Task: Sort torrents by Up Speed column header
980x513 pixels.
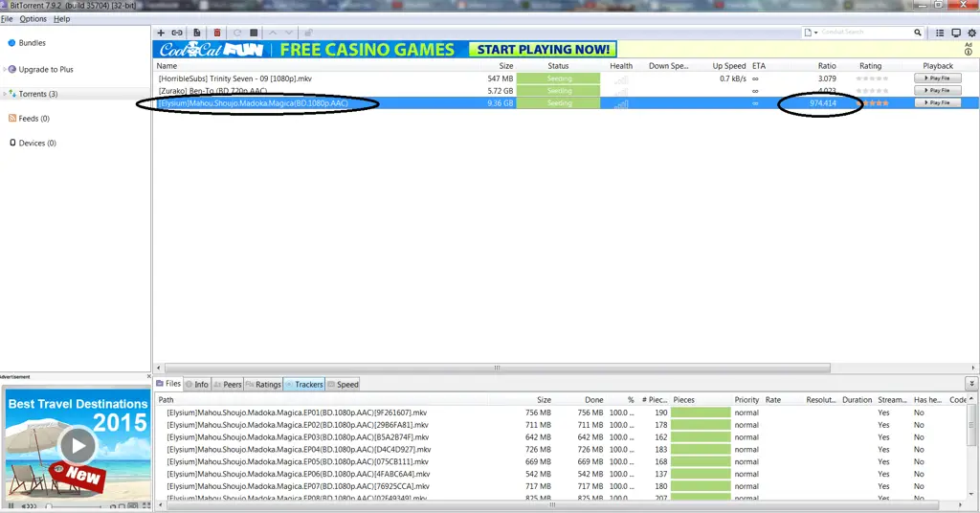Action: point(728,66)
